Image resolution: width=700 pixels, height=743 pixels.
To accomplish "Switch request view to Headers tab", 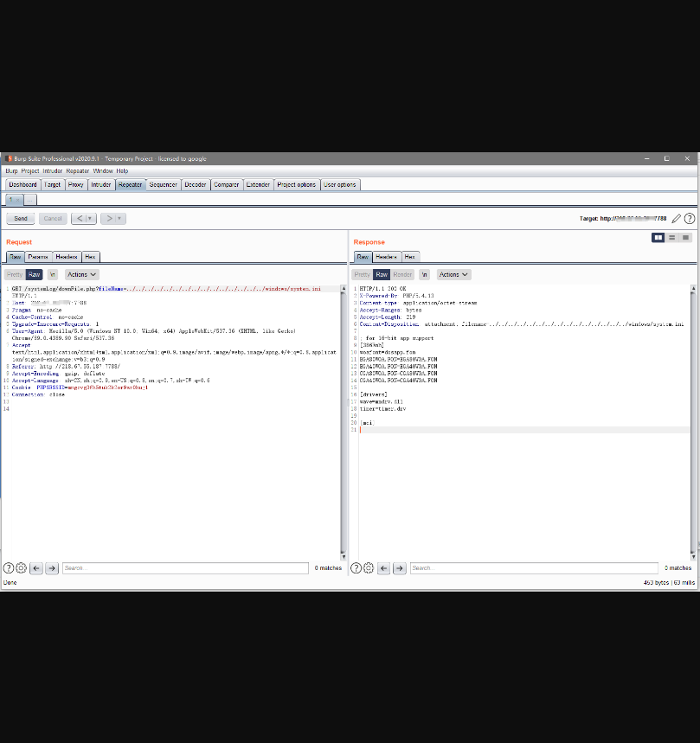I will point(66,257).
